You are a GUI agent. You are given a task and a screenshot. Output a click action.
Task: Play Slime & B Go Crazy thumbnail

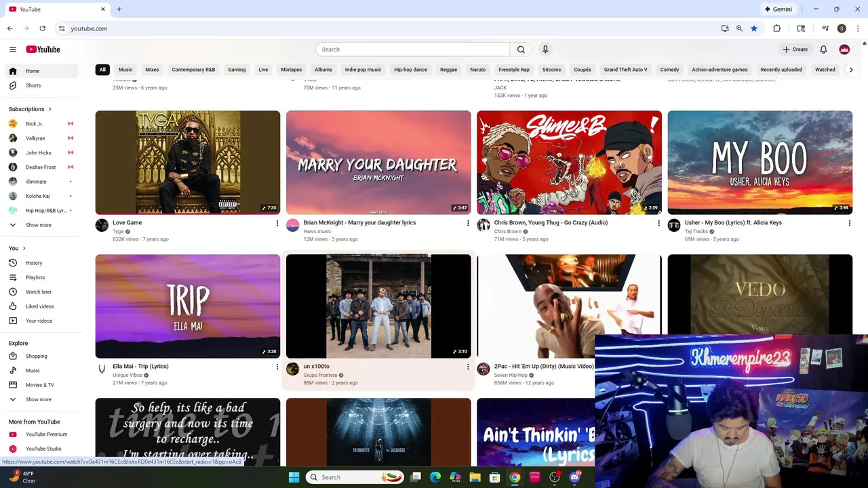tap(569, 163)
